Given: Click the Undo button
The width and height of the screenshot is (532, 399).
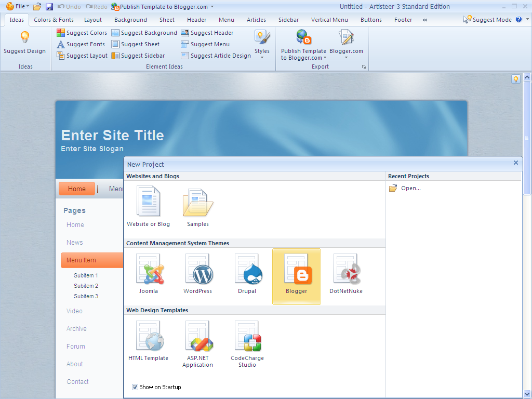Looking at the screenshot, I should pos(69,6).
